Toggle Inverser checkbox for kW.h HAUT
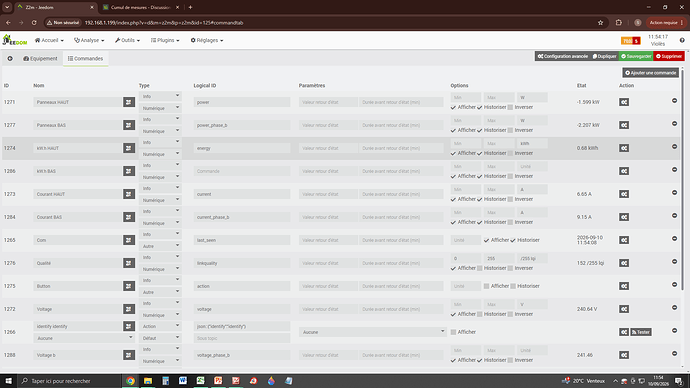This screenshot has height=388, width=690. [510, 154]
